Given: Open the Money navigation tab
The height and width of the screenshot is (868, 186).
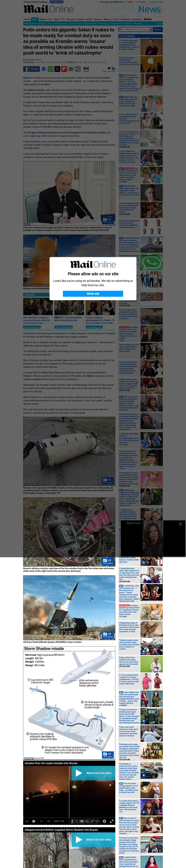Looking at the screenshot, I should click(107, 19).
